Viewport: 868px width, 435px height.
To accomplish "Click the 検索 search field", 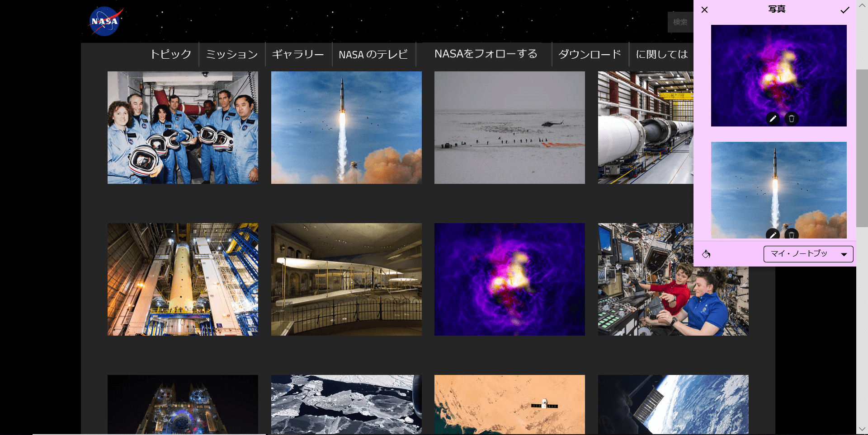I will coord(680,22).
